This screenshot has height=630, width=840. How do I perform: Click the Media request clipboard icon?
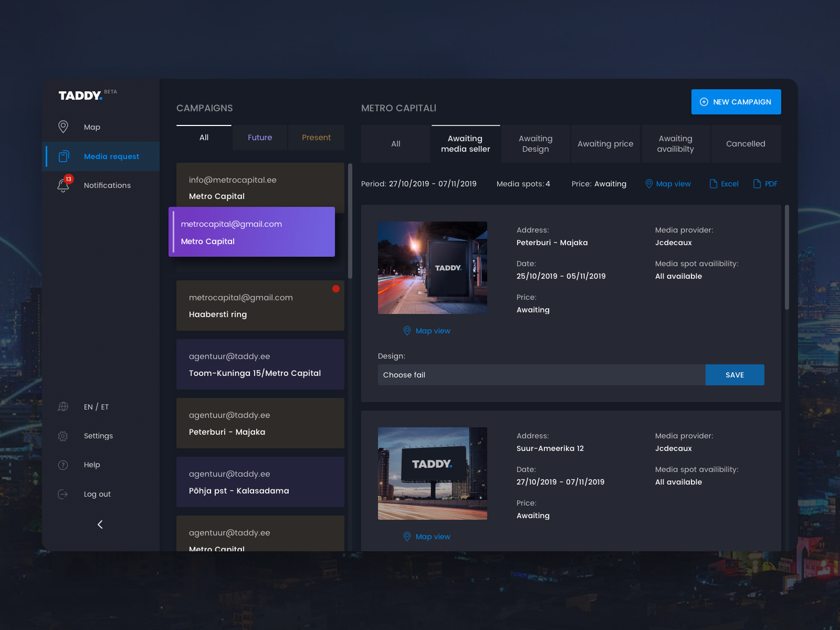point(64,156)
